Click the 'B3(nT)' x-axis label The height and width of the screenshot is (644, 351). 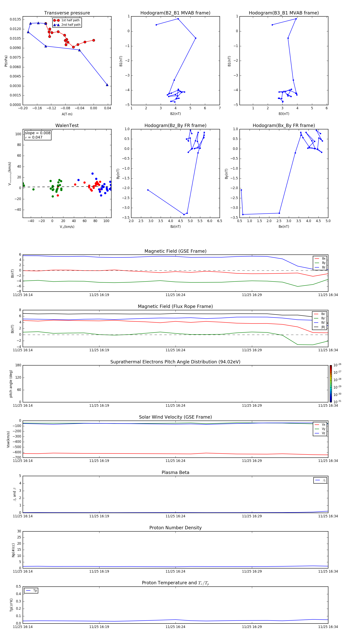tap(284, 114)
